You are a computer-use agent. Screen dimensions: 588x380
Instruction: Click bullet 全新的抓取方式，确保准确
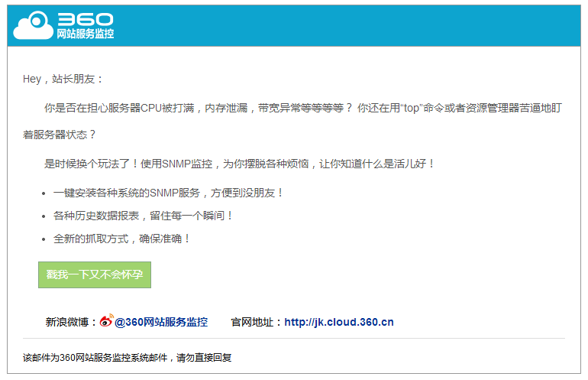122,239
